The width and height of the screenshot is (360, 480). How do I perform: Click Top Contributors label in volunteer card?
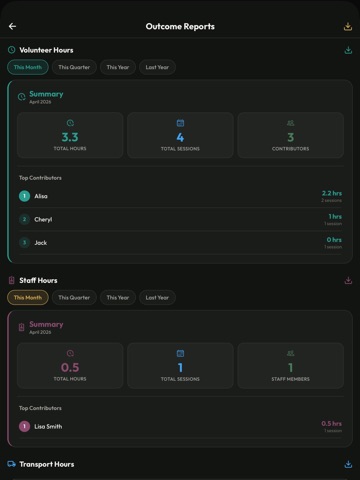40,178
